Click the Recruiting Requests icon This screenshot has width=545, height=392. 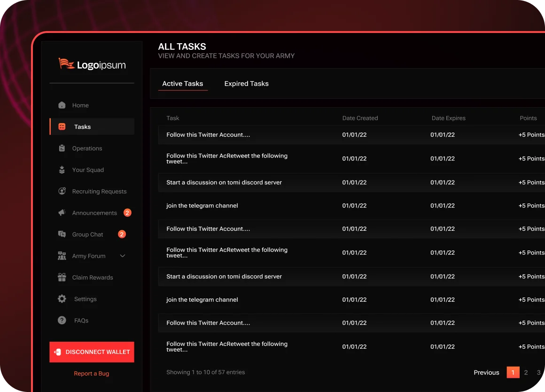(62, 191)
